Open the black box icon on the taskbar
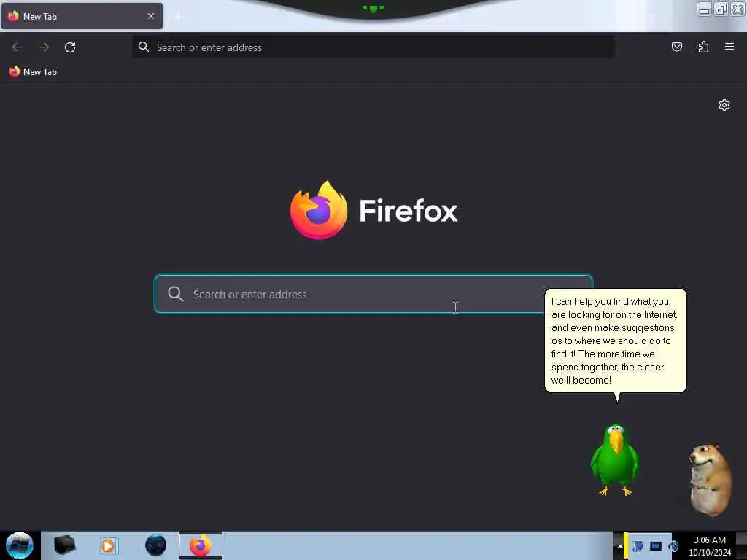The width and height of the screenshot is (747, 560). 64,545
